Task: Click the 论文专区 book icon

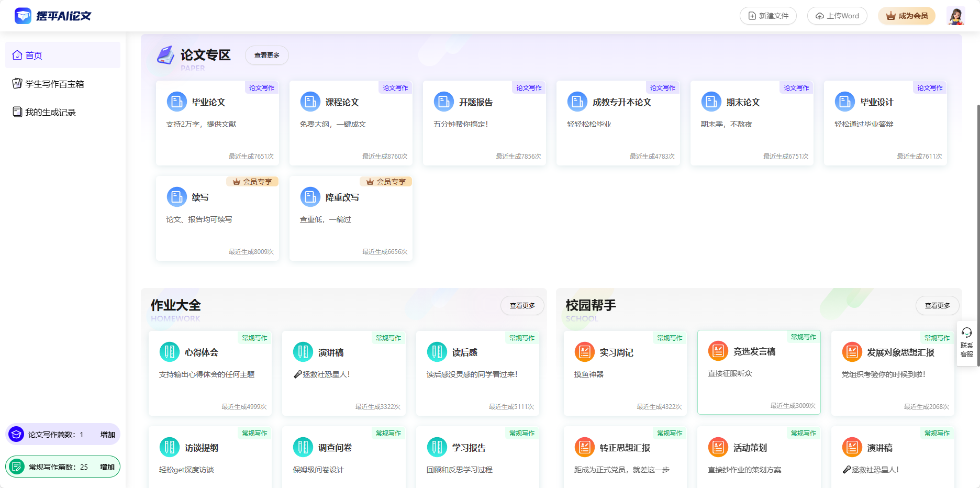Action: pyautogui.click(x=166, y=55)
